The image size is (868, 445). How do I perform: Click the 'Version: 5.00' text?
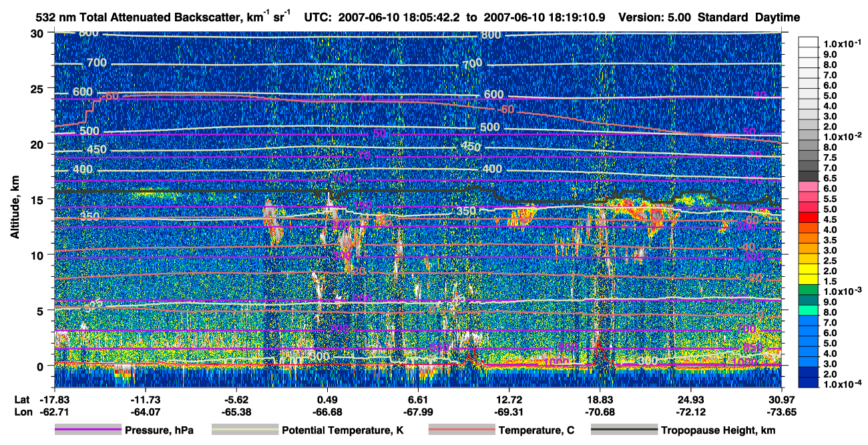[654, 17]
